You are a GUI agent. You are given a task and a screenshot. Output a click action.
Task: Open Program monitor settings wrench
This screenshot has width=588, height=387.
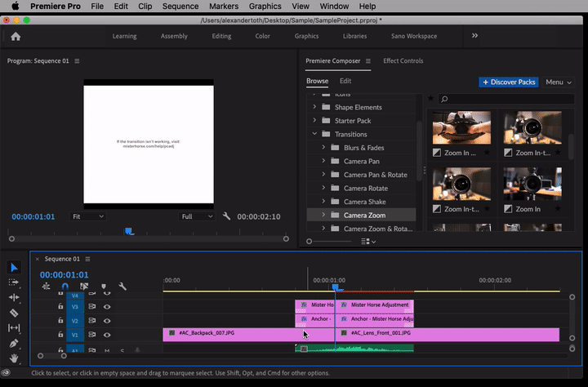(226, 216)
